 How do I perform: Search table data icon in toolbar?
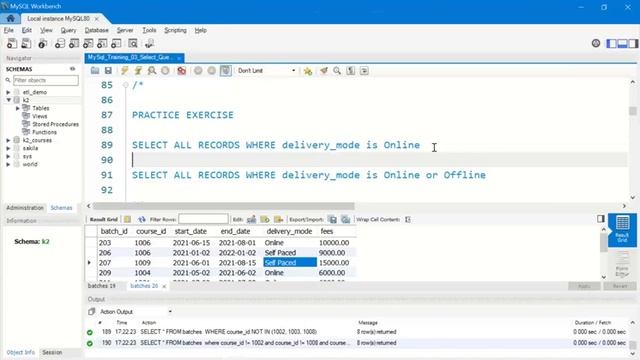click(x=133, y=43)
